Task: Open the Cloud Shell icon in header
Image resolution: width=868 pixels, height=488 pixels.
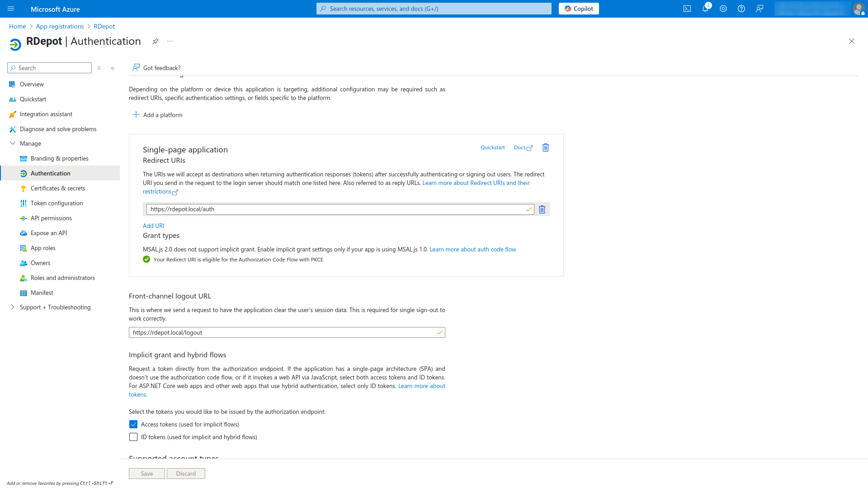Action: click(x=687, y=9)
